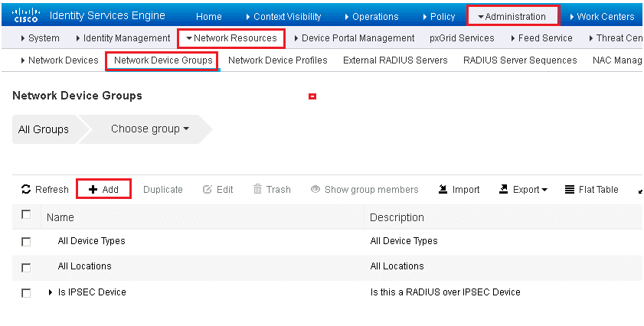This screenshot has width=644, height=326.
Task: Click the All Locations description cell
Action: coord(397,266)
